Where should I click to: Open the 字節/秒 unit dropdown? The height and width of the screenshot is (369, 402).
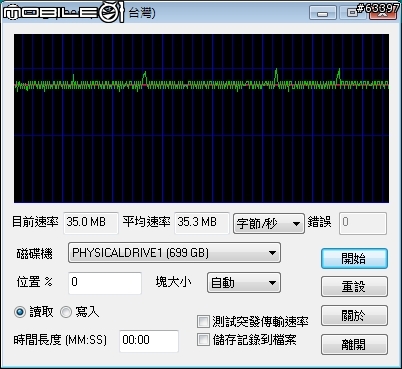[x=269, y=223]
